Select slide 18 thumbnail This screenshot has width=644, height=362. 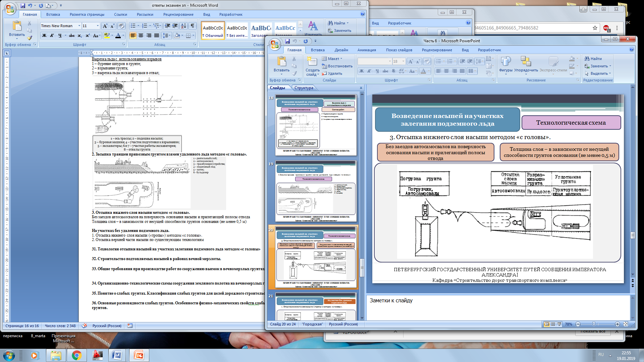click(316, 125)
